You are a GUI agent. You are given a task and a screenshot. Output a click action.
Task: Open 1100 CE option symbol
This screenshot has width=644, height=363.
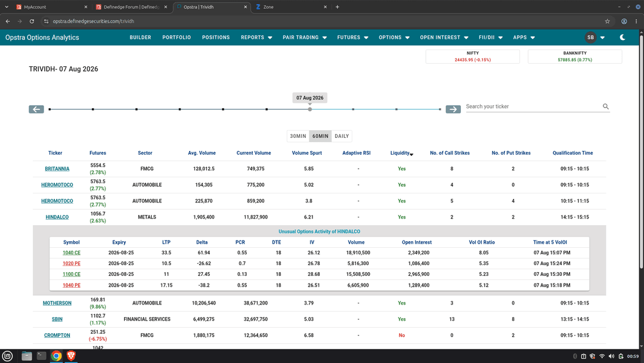[72, 274]
